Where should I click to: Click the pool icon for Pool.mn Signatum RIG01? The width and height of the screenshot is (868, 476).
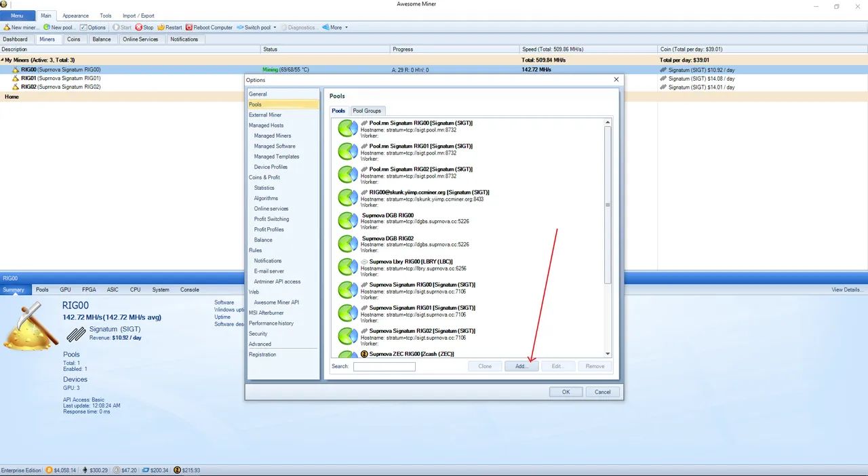pos(348,152)
